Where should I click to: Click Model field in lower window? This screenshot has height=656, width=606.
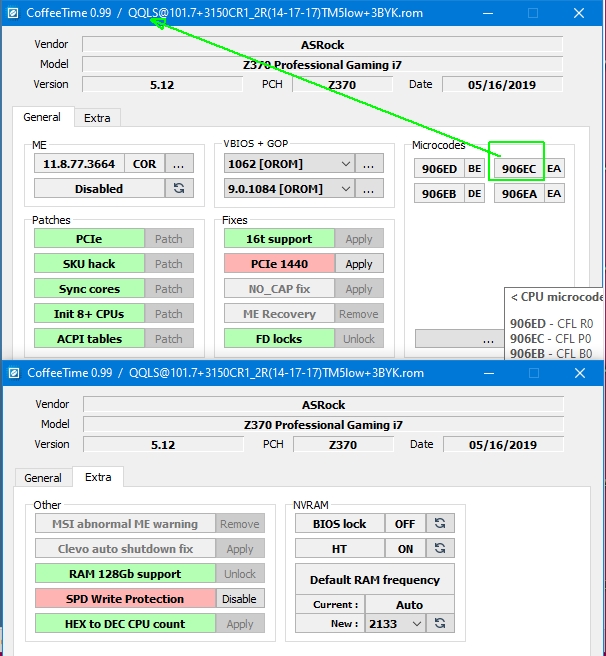coord(323,425)
